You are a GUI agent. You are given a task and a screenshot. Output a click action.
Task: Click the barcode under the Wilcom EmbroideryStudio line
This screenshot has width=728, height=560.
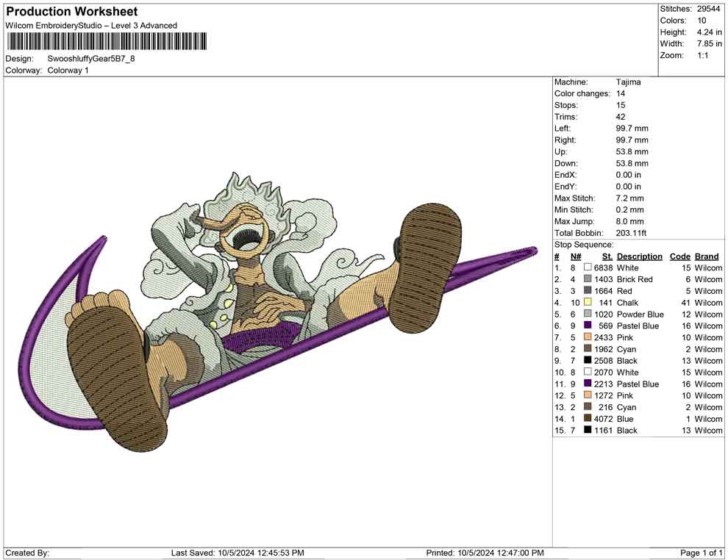(107, 42)
